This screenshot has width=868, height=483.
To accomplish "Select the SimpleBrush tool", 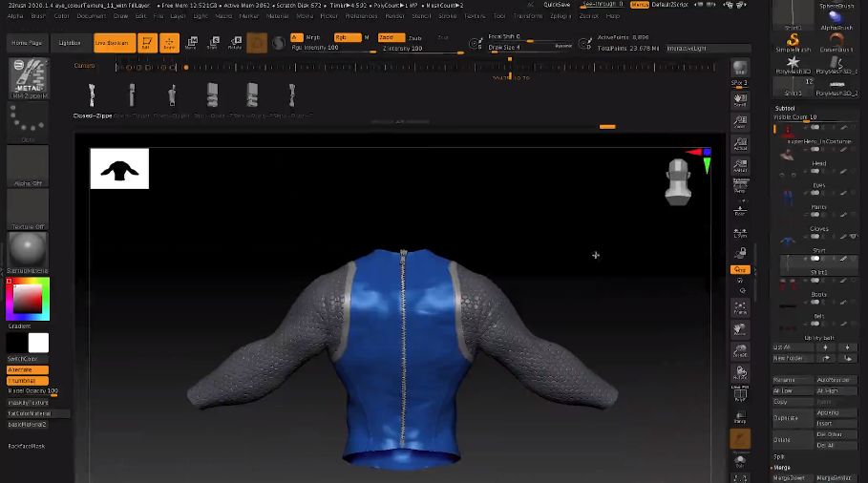I will pos(794,43).
